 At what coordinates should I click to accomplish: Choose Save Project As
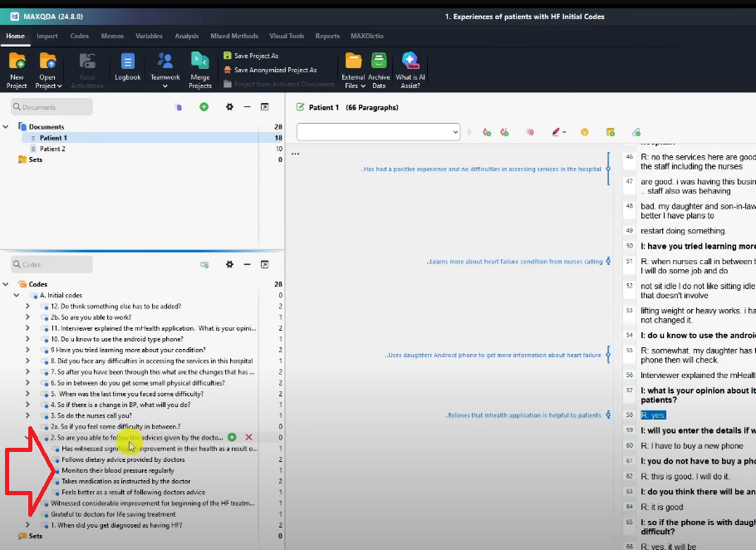click(x=251, y=56)
